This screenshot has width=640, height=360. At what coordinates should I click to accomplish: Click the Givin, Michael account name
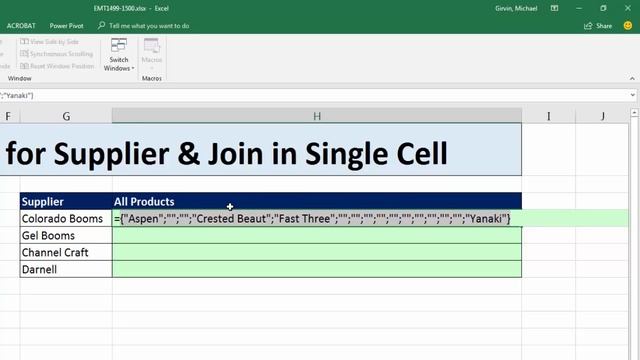point(516,8)
